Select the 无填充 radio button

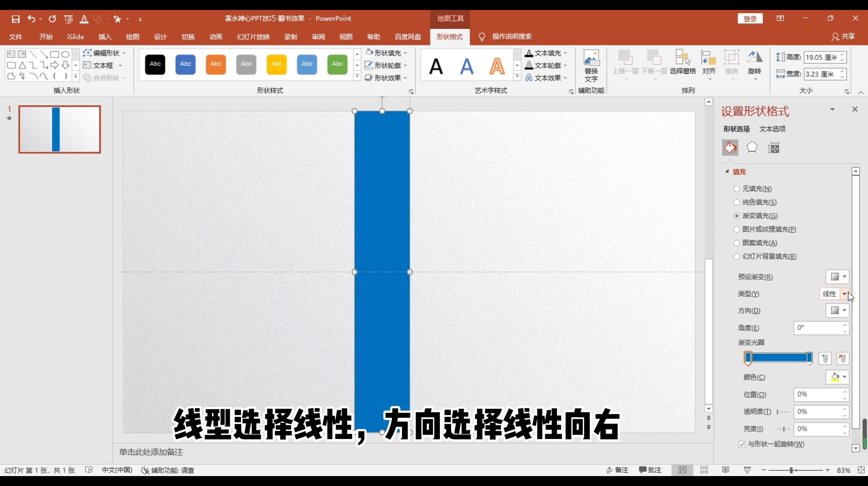tap(736, 189)
